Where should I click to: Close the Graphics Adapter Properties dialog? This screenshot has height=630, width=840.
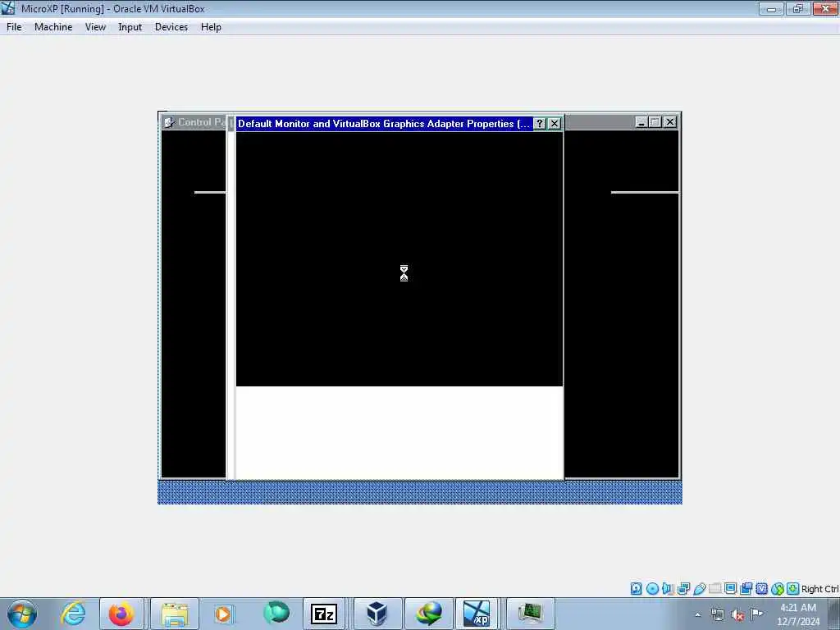[x=555, y=124]
